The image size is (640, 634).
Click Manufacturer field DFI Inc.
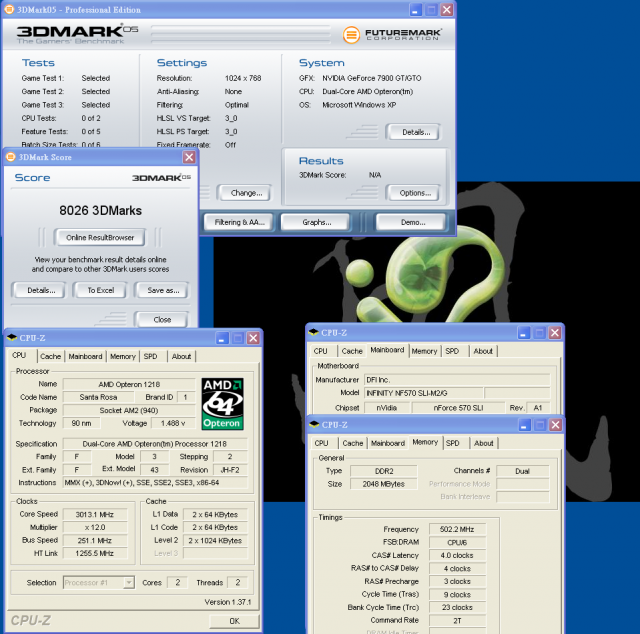(457, 380)
